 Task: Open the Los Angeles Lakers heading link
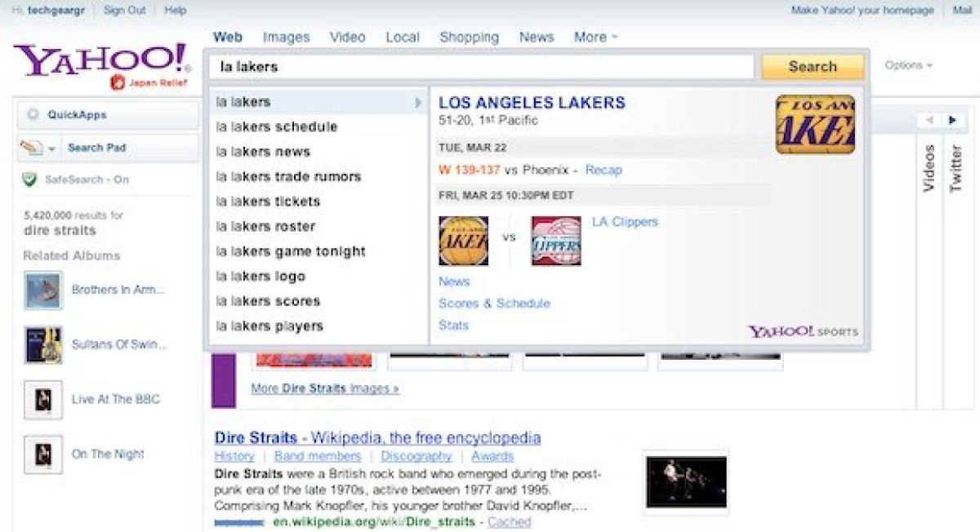[532, 103]
